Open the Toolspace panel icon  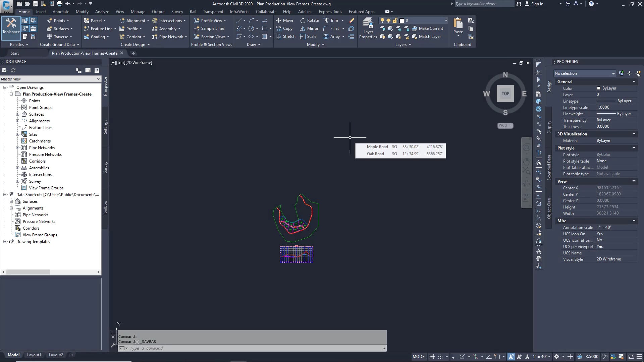[11, 27]
